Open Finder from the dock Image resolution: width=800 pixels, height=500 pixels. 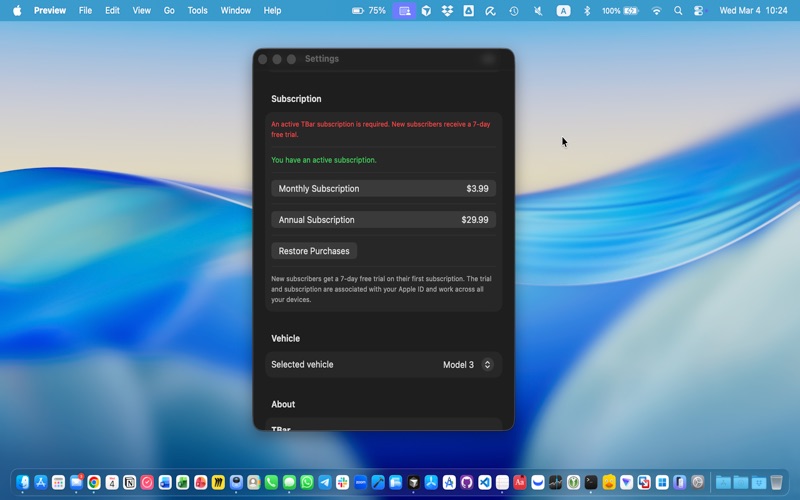(x=22, y=482)
